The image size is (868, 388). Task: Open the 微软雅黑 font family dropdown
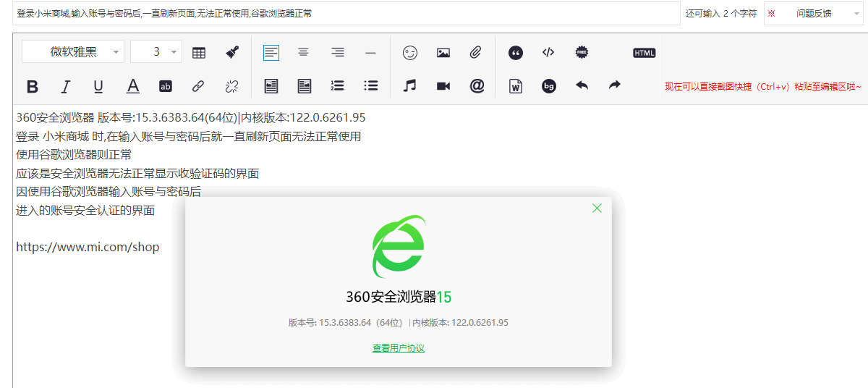click(73, 52)
